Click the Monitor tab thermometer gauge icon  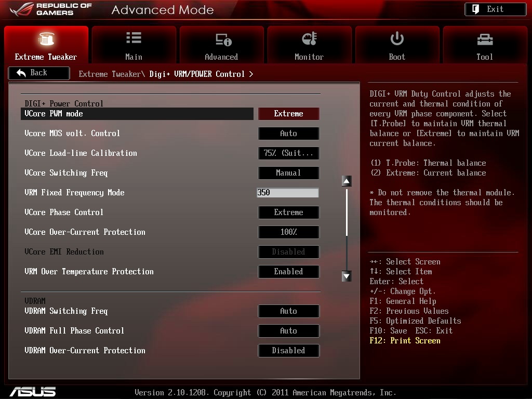pyautogui.click(x=310, y=38)
